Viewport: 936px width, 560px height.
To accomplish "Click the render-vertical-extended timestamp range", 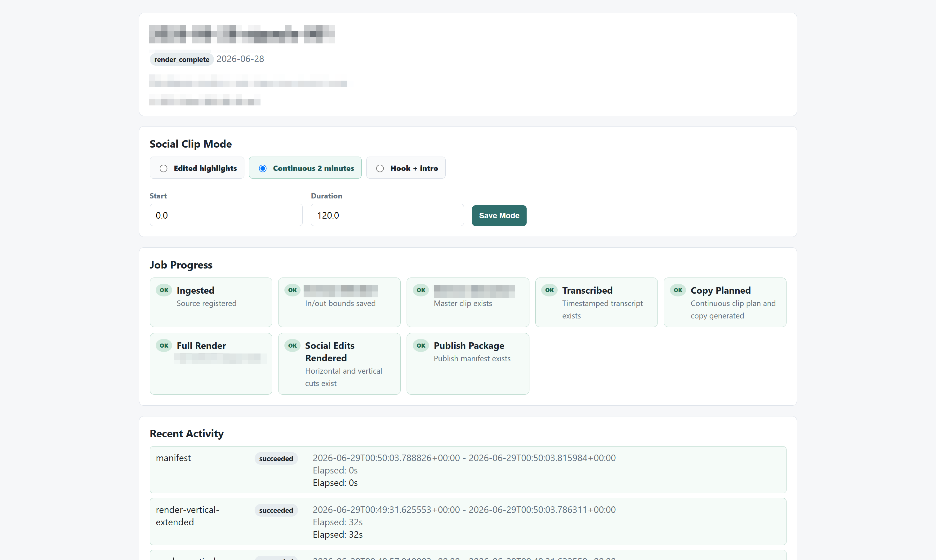I will tap(464, 509).
